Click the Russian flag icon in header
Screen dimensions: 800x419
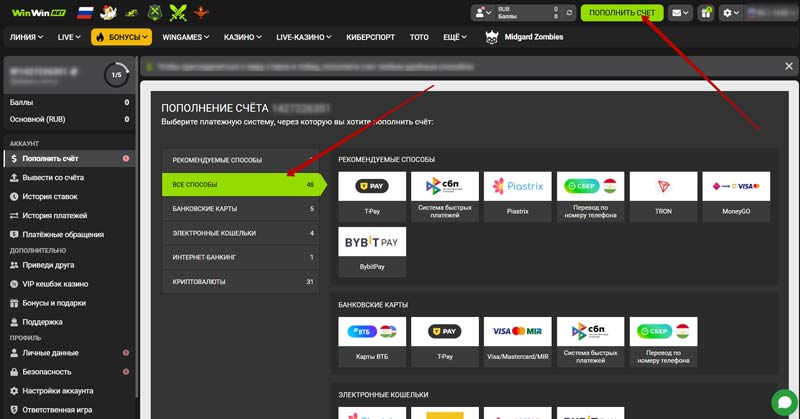pos(84,13)
